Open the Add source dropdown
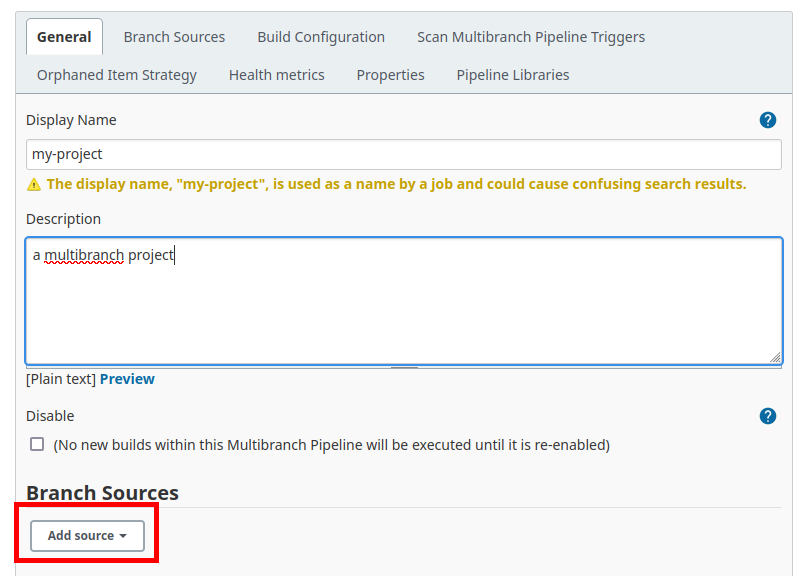 pos(87,536)
